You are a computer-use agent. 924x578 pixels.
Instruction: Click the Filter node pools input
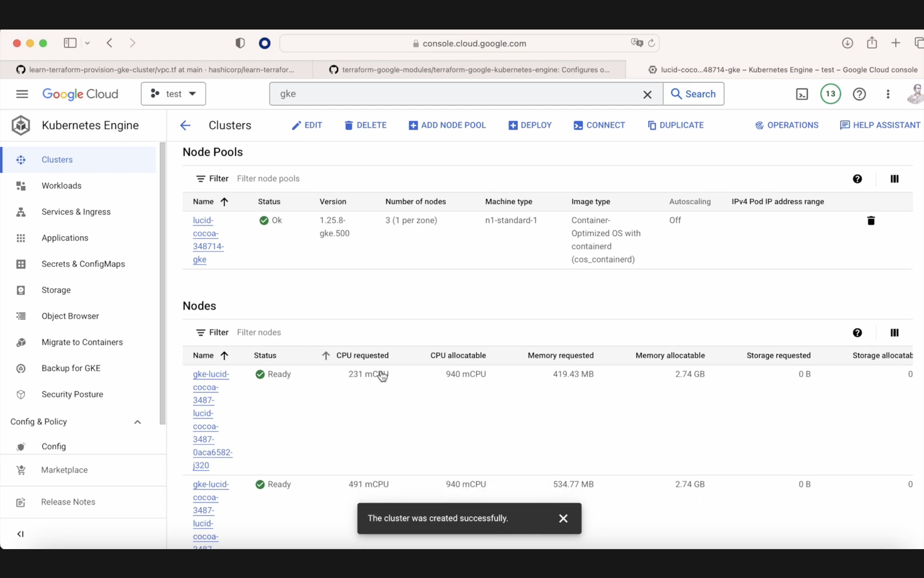click(x=268, y=179)
